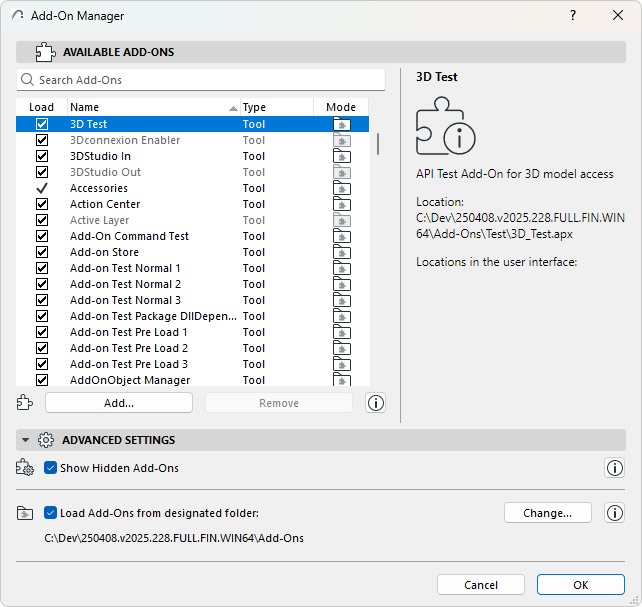
Task: Uncheck Load checkbox for 3D Test
Action: 42,124
